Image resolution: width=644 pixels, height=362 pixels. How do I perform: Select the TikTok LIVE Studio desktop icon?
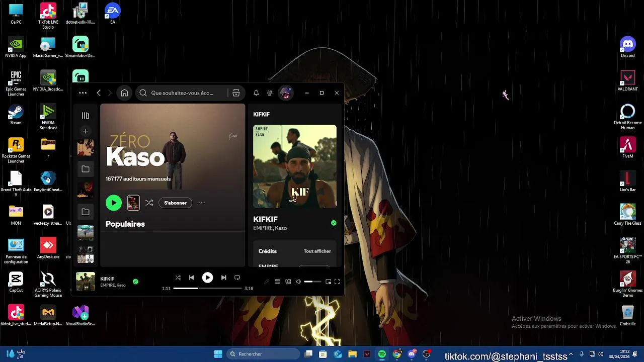(x=48, y=16)
